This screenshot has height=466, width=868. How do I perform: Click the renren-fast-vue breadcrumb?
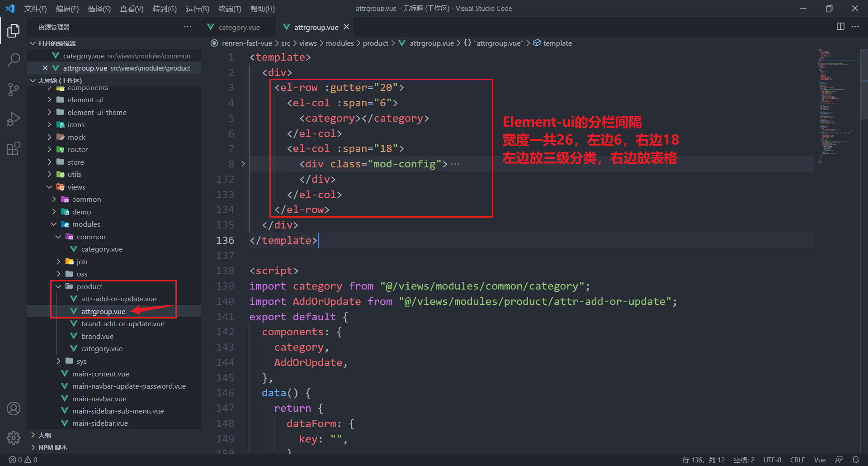click(247, 43)
